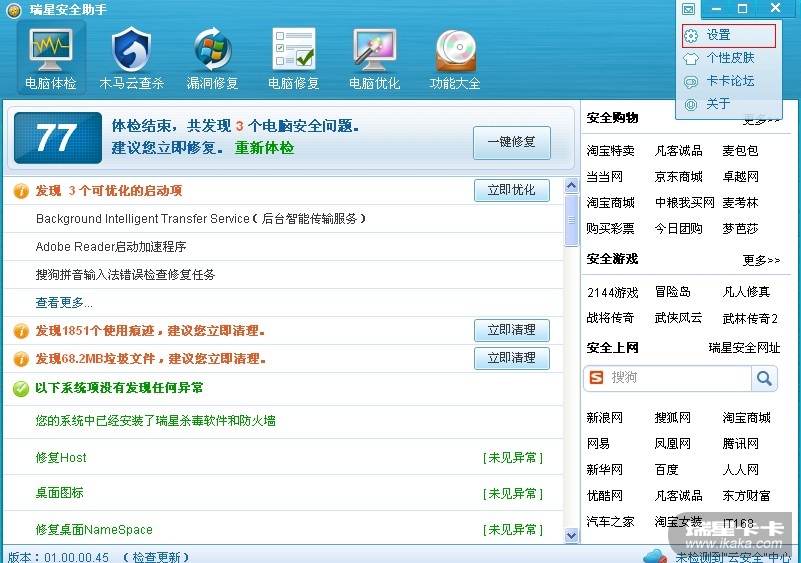The height and width of the screenshot is (563, 801).
Task: Open 冒险岛 game link
Action: 673,292
